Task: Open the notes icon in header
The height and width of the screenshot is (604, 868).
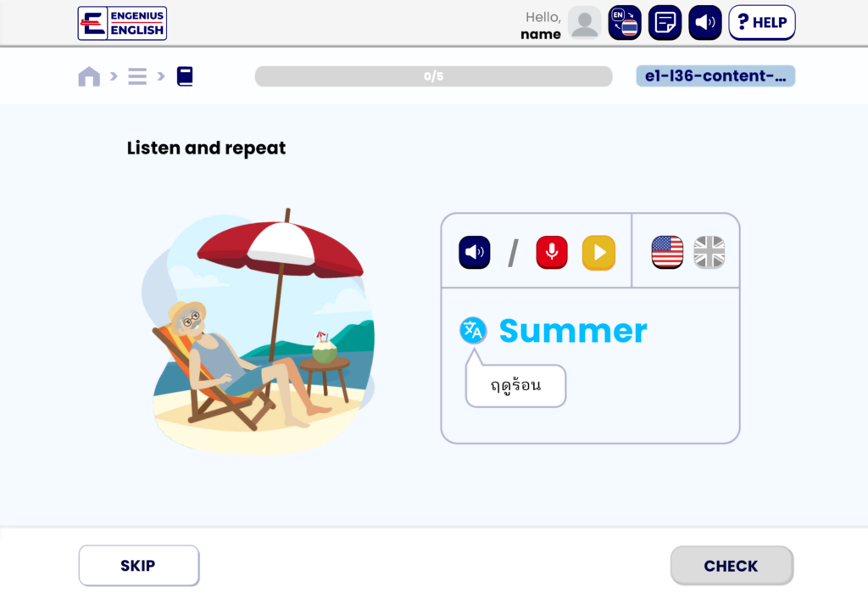Action: point(665,23)
